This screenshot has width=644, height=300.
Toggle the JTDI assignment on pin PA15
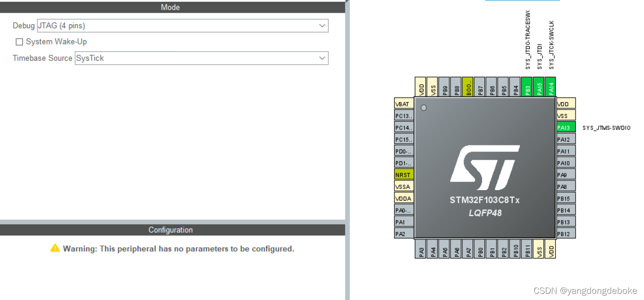click(x=539, y=87)
